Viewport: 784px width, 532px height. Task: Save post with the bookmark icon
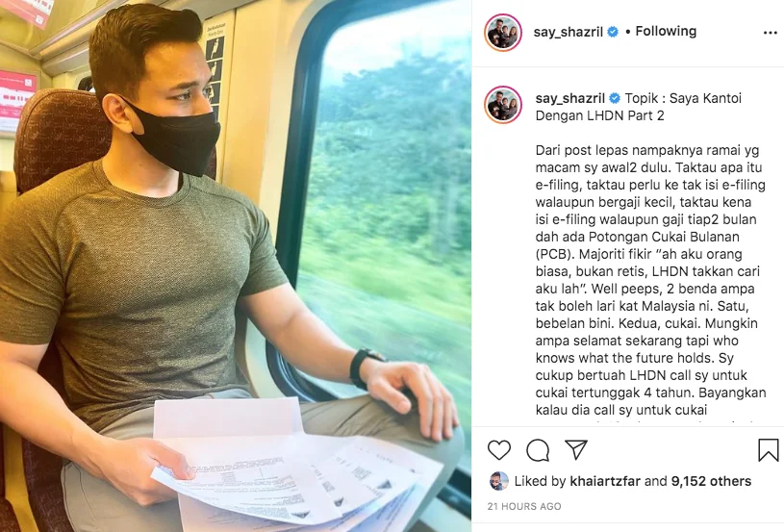768,450
